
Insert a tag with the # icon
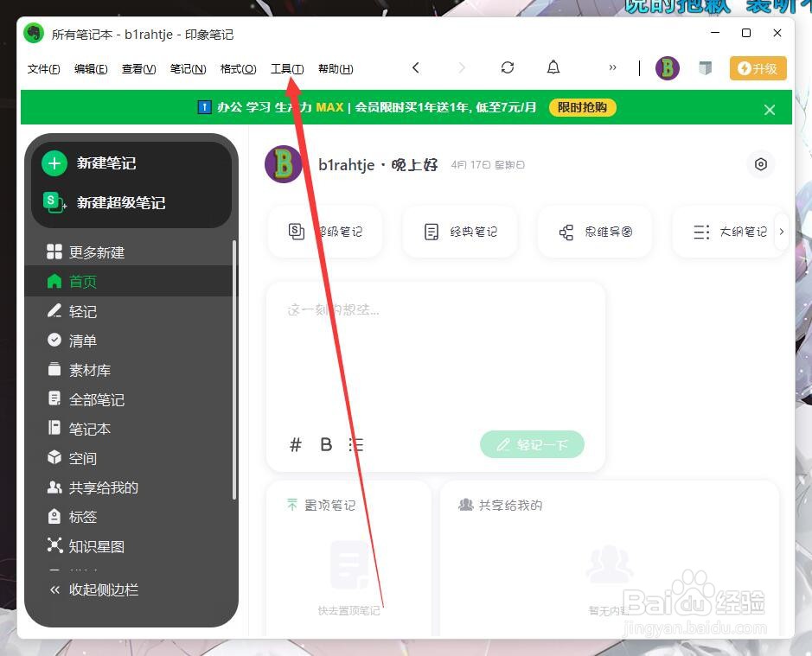(x=295, y=444)
